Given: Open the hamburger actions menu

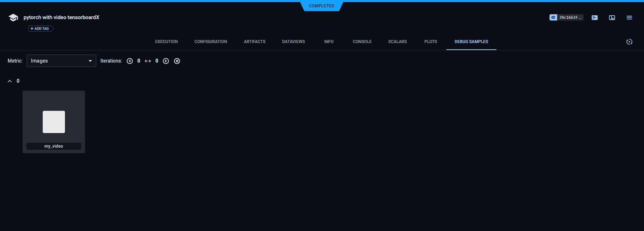Looking at the screenshot, I should pos(629,18).
